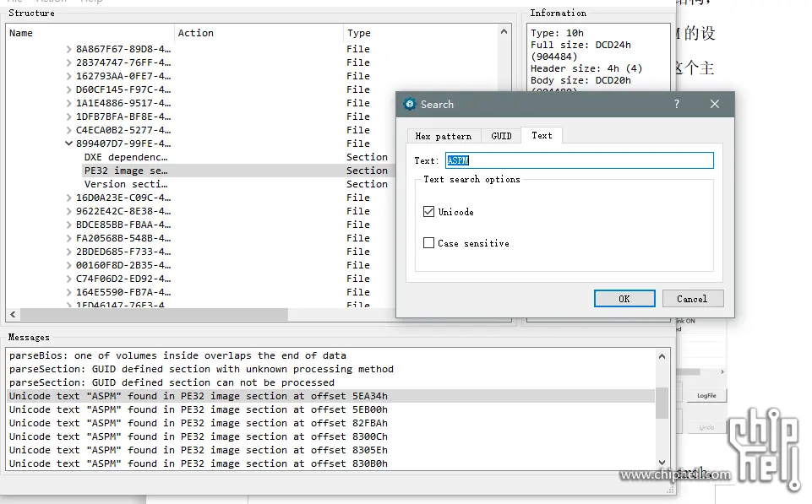Click the help question mark in Search dialog
Viewport: 812px width, 504px height.
(x=676, y=104)
